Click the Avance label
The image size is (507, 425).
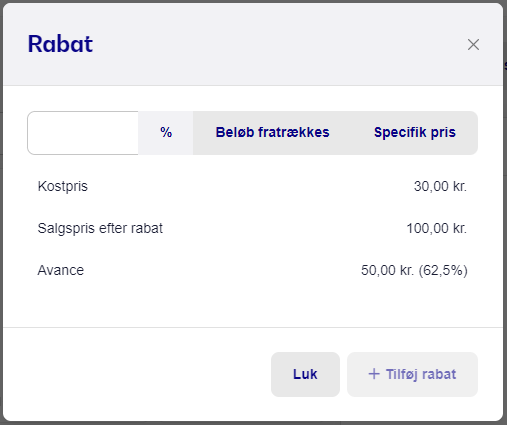pyautogui.click(x=61, y=270)
